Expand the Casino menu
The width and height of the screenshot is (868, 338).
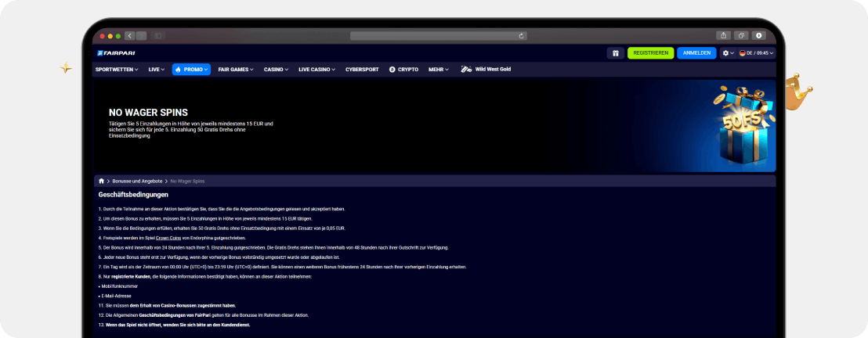tap(277, 70)
